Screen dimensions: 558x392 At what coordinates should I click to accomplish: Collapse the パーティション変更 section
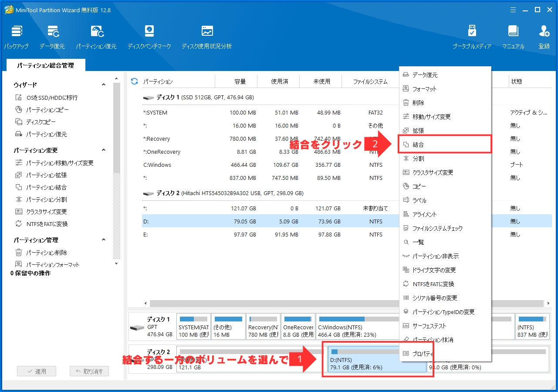[x=104, y=150]
